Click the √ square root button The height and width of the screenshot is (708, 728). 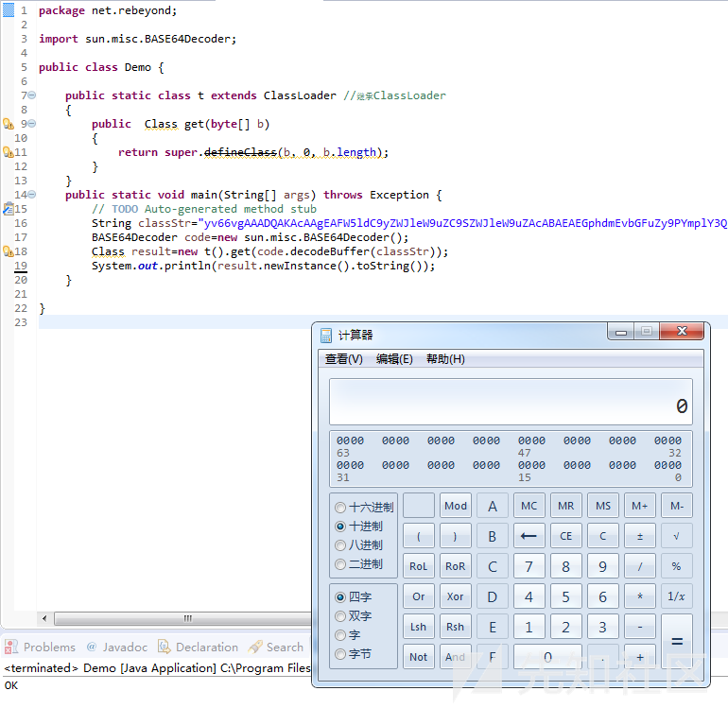[x=676, y=536]
